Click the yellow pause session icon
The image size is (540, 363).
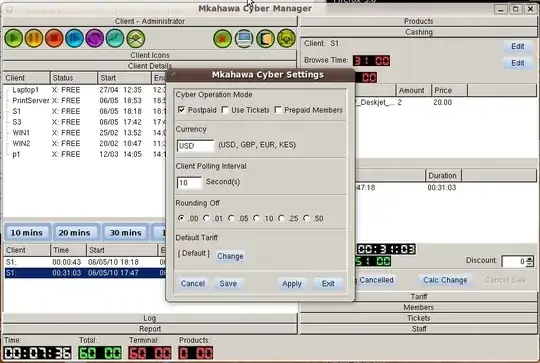[34, 38]
